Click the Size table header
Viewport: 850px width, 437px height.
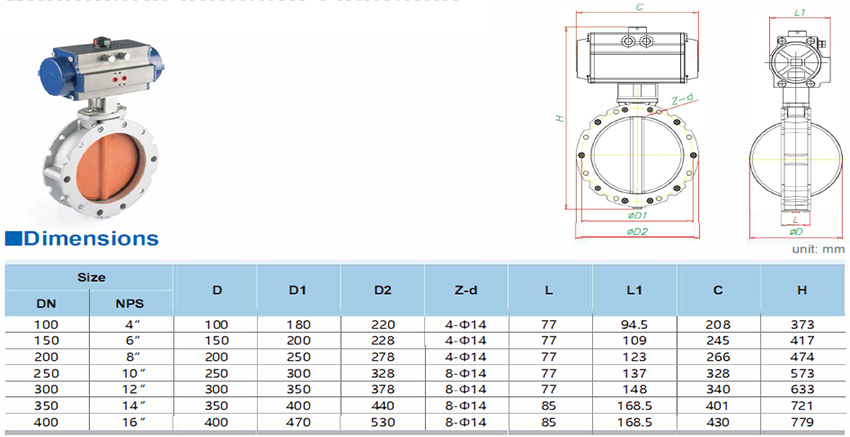91,277
